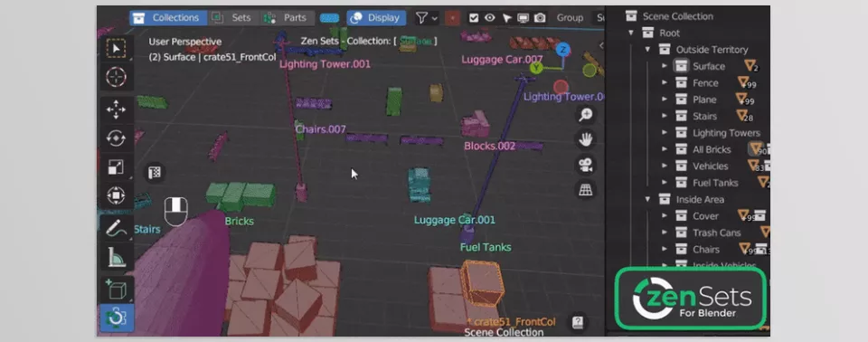Screen dimensions: 868x342
Task: Toggle the exclude checkbox filter
Action: pos(473,18)
